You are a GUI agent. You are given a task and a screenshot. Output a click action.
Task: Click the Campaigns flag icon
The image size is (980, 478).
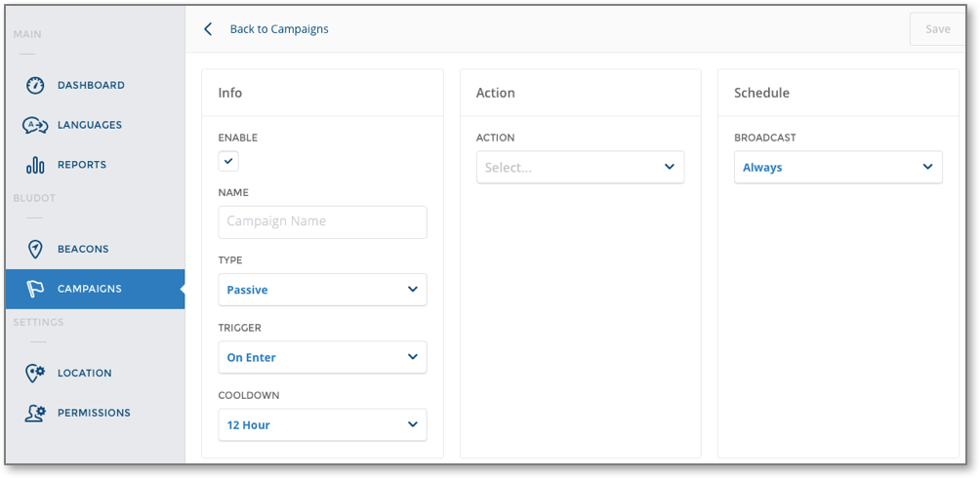pos(35,289)
